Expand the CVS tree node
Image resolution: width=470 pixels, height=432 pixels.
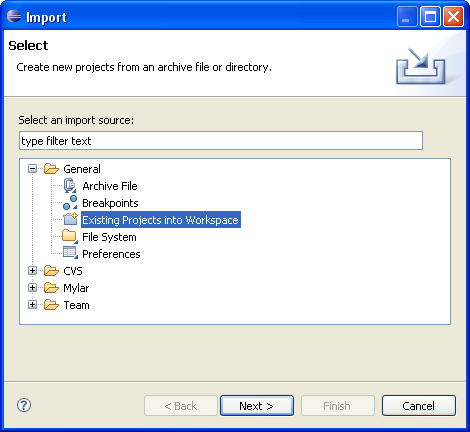tap(32, 271)
